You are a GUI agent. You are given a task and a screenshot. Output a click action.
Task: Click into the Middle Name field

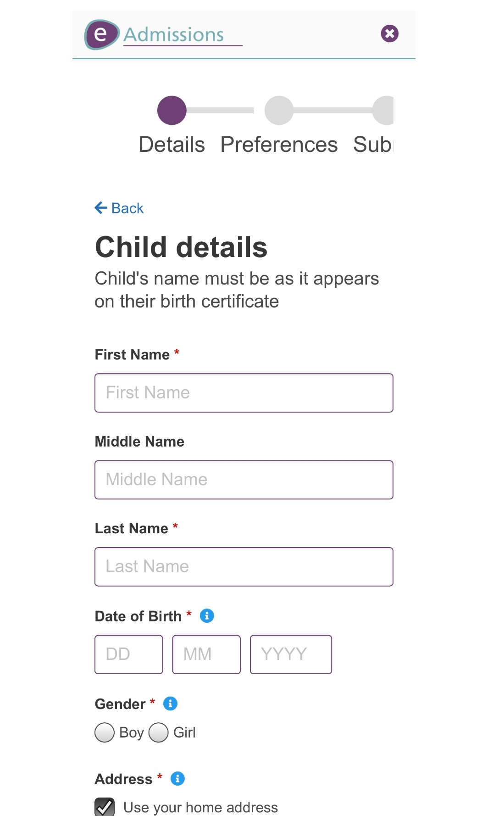pos(244,480)
